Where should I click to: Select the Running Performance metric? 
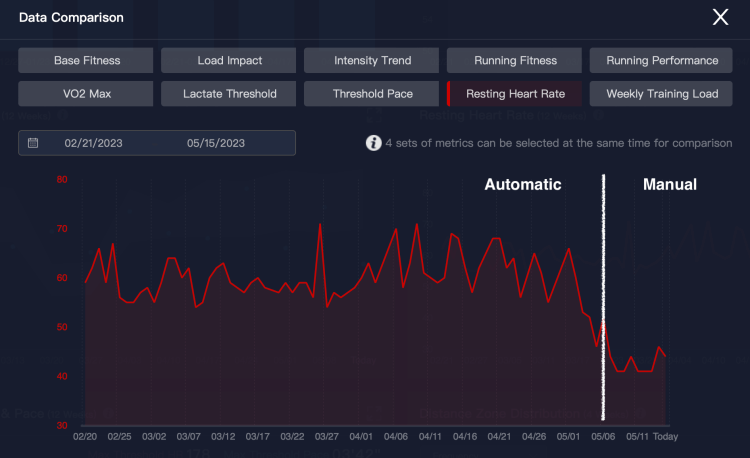661,60
